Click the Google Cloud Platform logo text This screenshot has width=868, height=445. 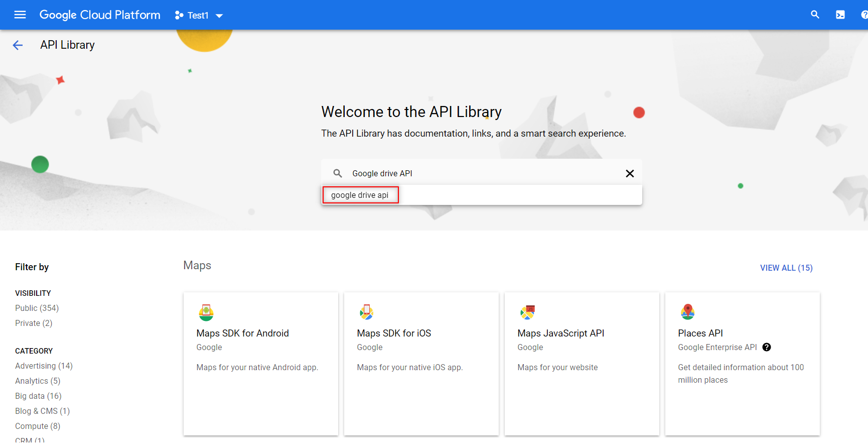(100, 15)
